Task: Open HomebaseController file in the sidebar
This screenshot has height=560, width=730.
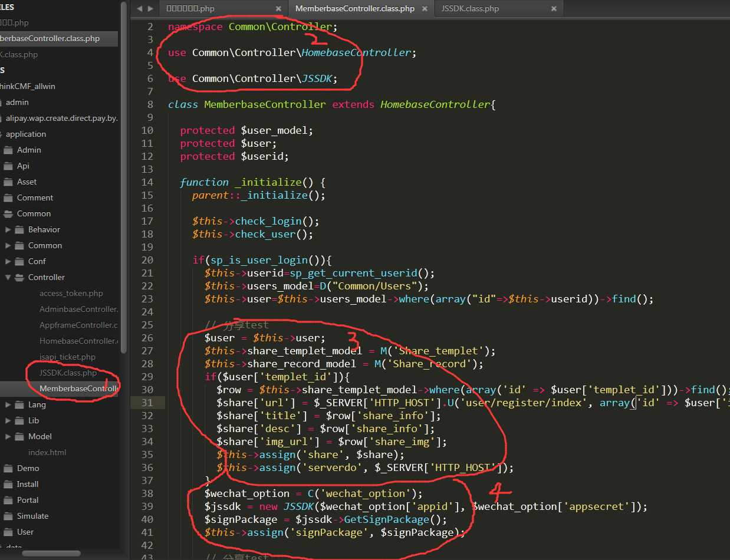Action: [x=78, y=341]
